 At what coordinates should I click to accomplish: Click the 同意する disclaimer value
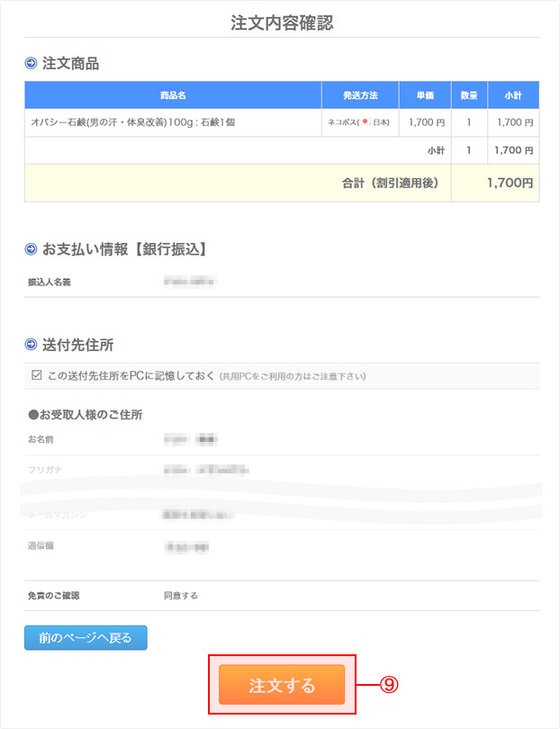tap(181, 596)
